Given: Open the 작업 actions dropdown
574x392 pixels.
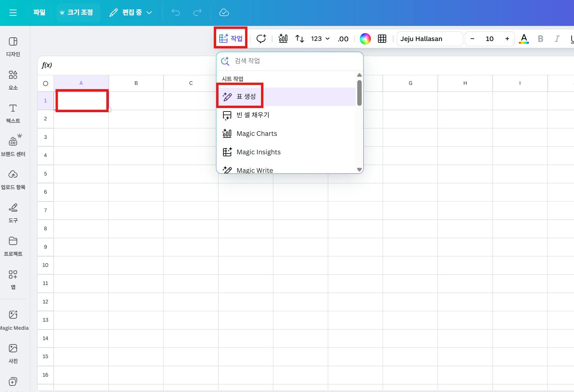Looking at the screenshot, I should (x=231, y=38).
